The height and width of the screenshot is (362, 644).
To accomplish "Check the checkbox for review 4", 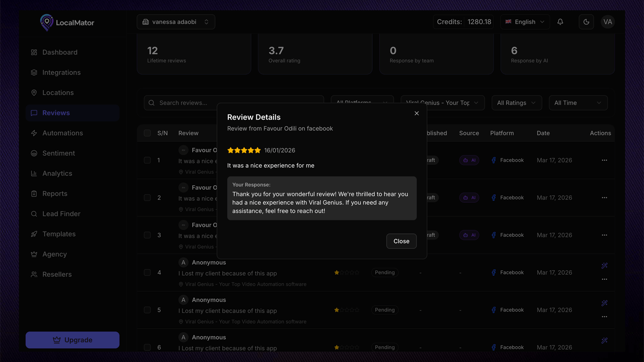I will (x=147, y=272).
